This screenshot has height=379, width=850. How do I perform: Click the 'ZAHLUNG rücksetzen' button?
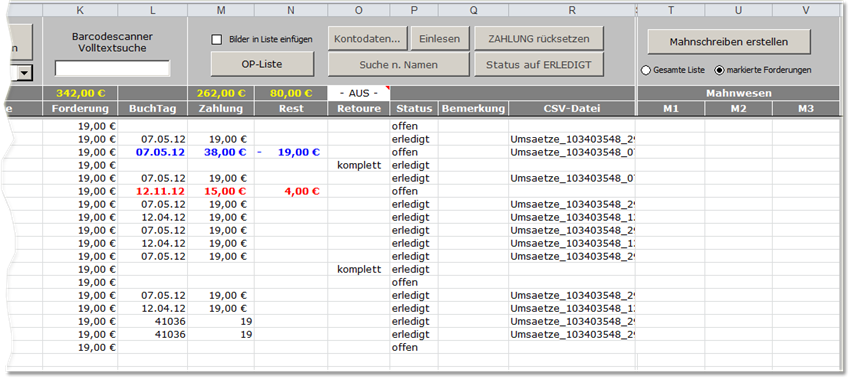(538, 39)
